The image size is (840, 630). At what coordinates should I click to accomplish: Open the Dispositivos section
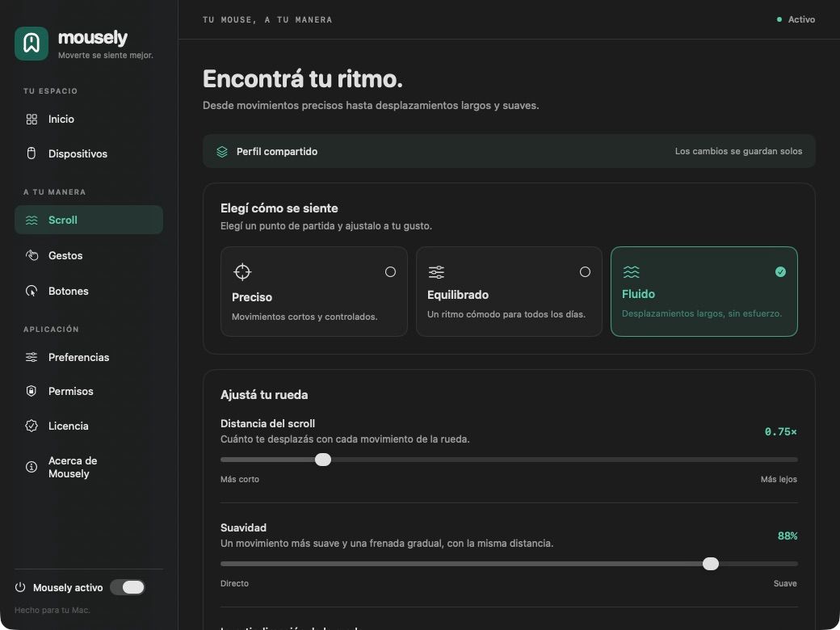pyautogui.click(x=89, y=153)
